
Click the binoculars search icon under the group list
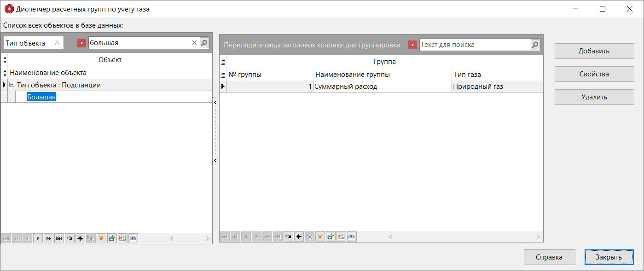[351, 236]
